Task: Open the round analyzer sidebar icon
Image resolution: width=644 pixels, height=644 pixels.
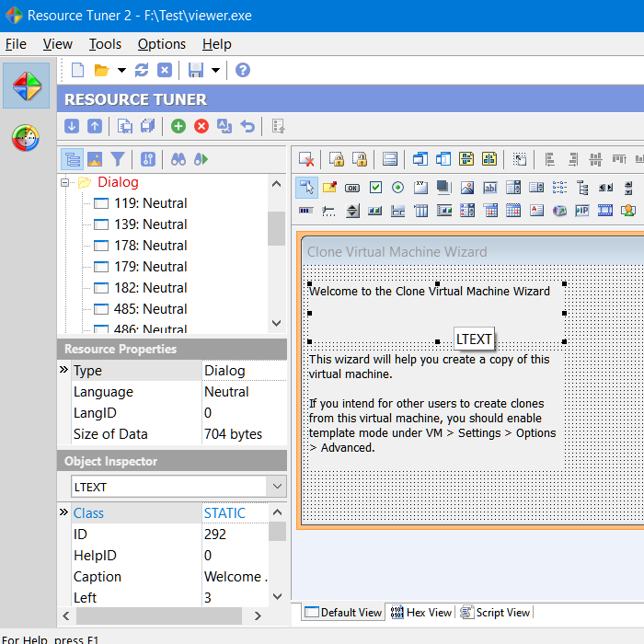Action: [x=26, y=138]
